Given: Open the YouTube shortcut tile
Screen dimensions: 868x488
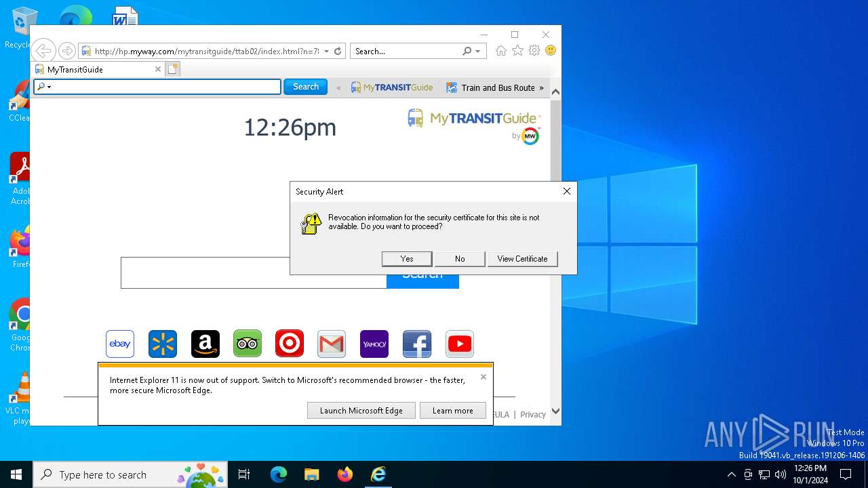Looking at the screenshot, I should point(460,344).
